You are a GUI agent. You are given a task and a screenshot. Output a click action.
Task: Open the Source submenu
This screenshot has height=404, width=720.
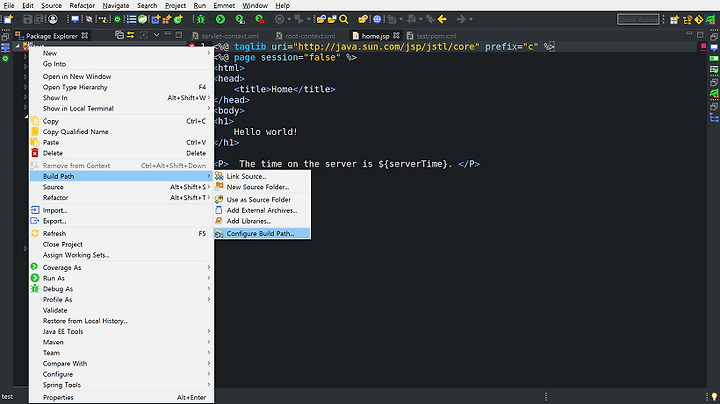click(122, 187)
